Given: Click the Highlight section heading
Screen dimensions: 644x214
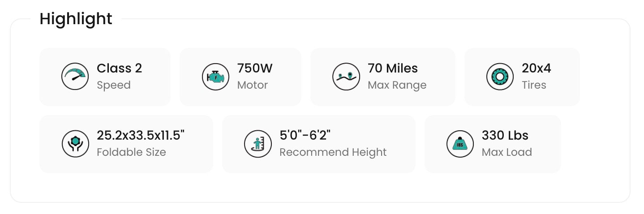Looking at the screenshot, I should (x=76, y=19).
